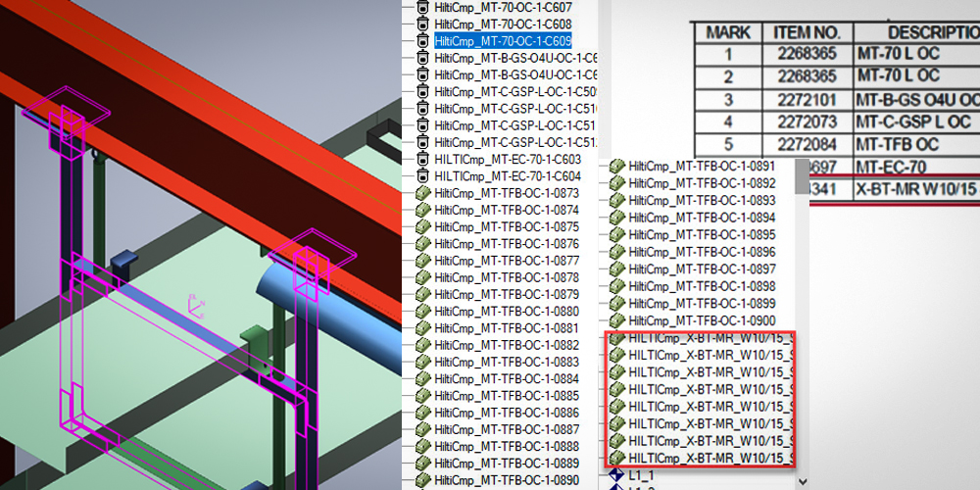Click mark number 5 in the table

(x=728, y=144)
